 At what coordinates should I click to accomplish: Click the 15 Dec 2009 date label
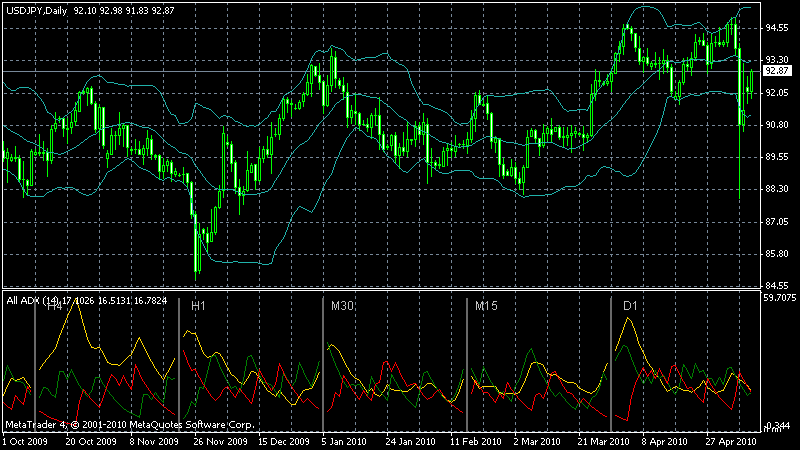click(x=284, y=441)
